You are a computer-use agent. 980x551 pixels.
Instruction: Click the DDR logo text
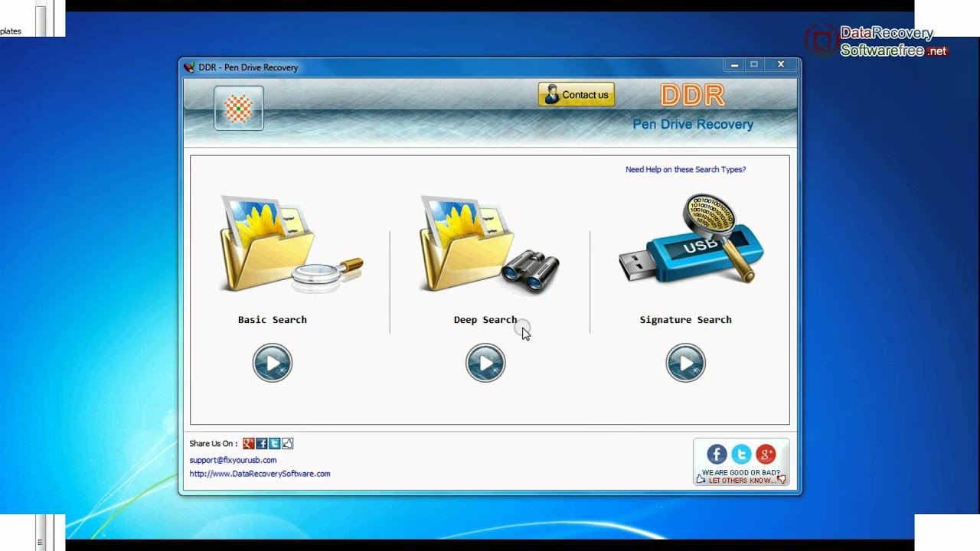pos(692,96)
